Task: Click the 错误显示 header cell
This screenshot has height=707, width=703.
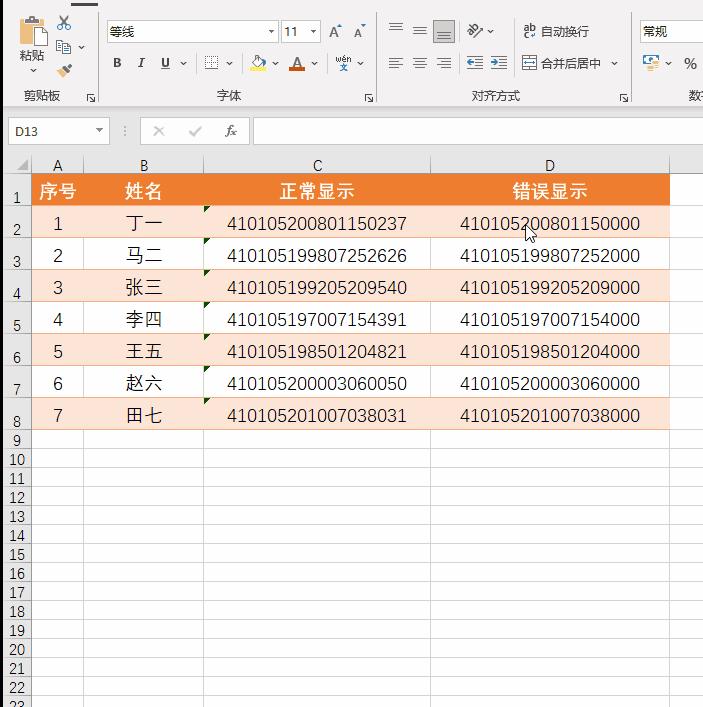Action: point(550,190)
